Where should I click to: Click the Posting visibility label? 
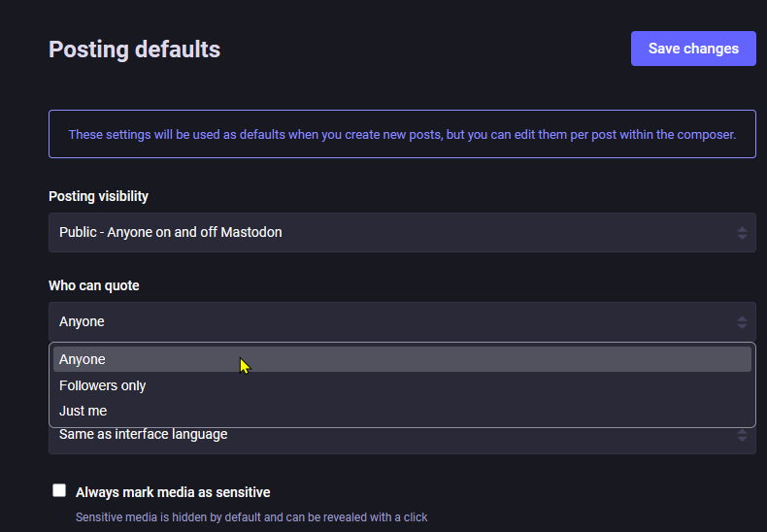click(98, 196)
